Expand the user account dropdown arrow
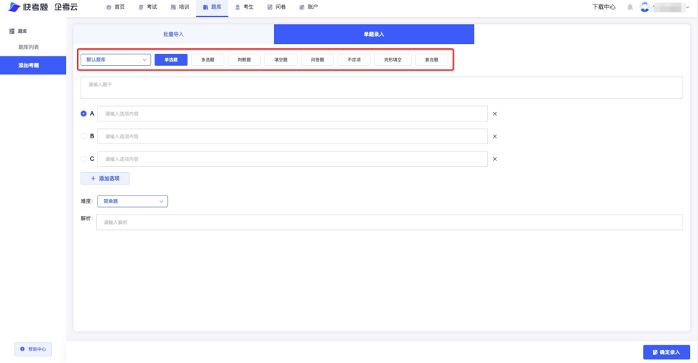The image size is (698, 363). (x=687, y=7)
